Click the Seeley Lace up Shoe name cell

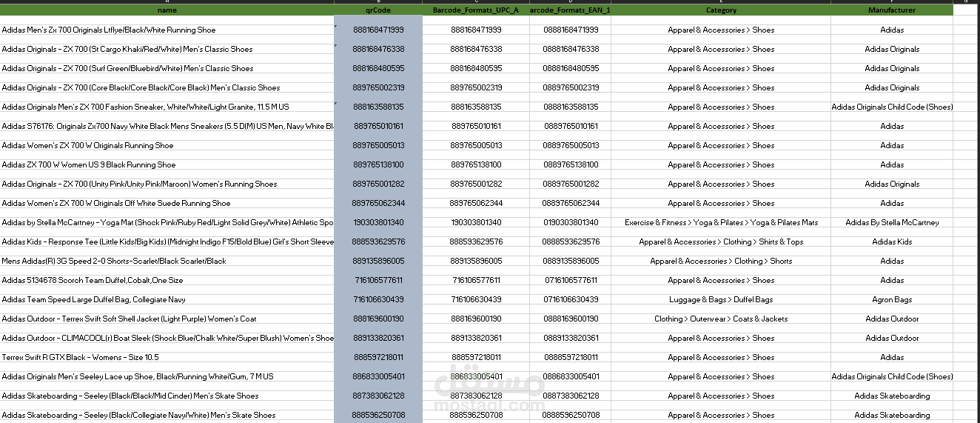click(x=167, y=376)
